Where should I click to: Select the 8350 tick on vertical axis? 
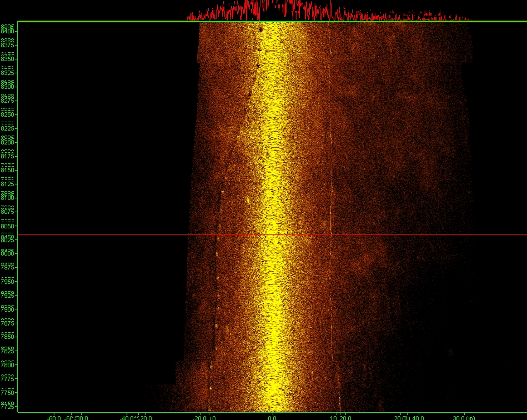8,59
